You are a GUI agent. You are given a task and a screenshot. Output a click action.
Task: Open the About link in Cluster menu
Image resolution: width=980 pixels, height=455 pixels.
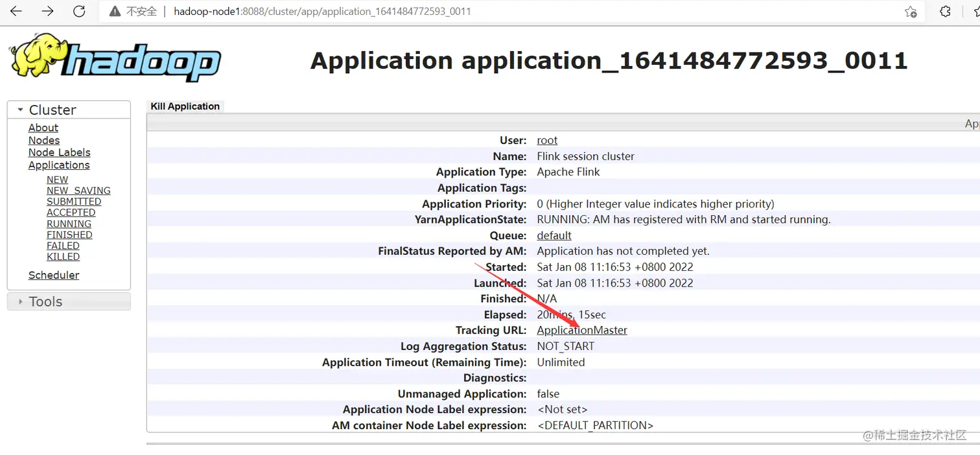tap(43, 128)
